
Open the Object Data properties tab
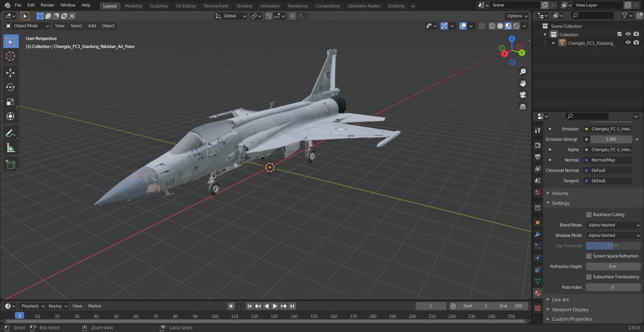pos(537,281)
